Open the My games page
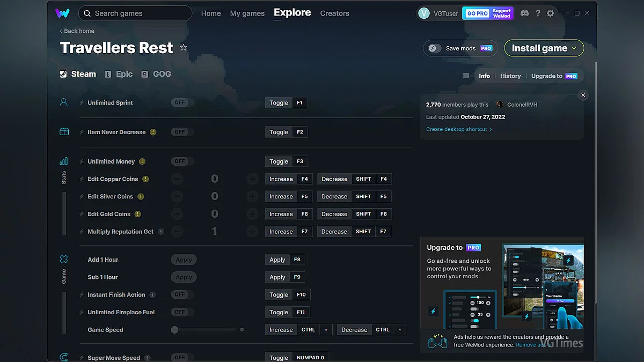Screen dimensions: 644x362 (247, 13)
